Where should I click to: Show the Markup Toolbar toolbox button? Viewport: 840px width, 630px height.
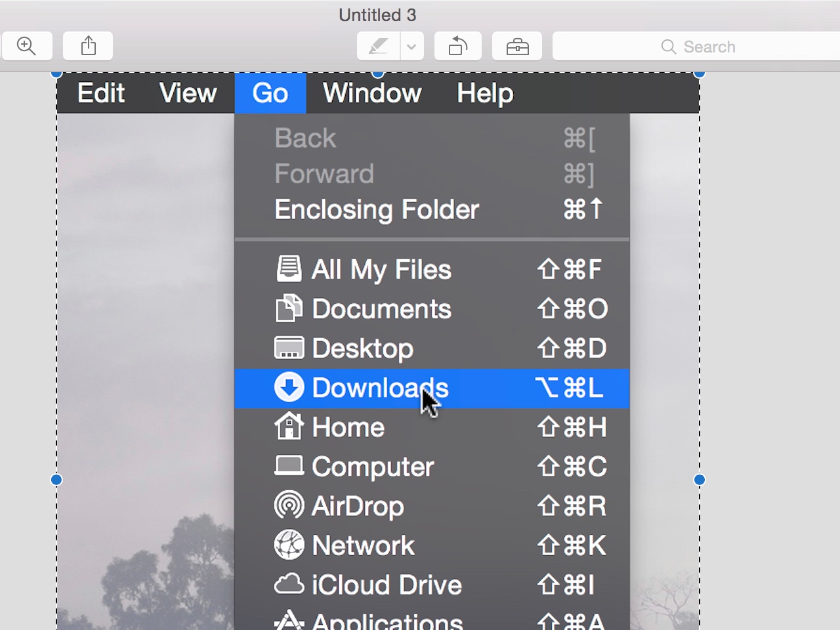tap(517, 46)
